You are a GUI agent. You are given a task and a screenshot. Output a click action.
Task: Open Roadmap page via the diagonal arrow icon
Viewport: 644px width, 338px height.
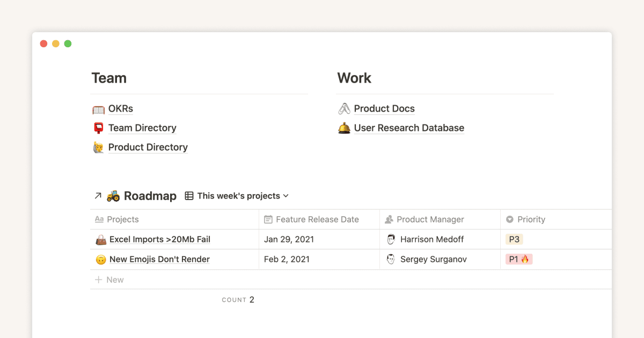tap(98, 195)
